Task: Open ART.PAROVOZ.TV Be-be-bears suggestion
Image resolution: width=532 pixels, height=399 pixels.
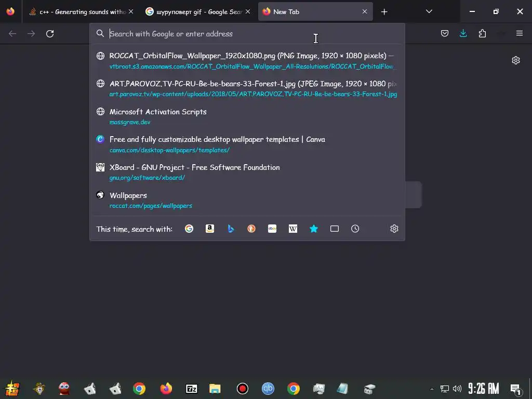Action: point(247,88)
